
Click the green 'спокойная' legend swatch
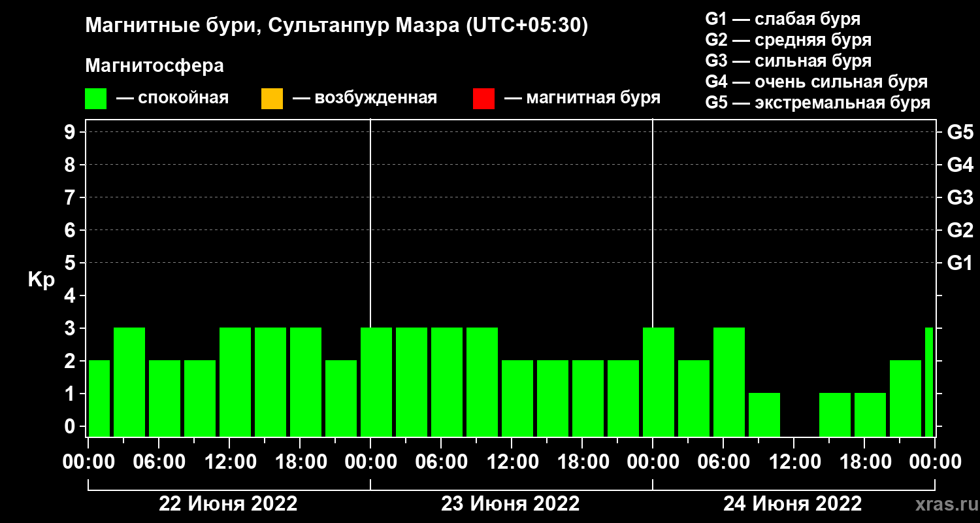click(95, 99)
